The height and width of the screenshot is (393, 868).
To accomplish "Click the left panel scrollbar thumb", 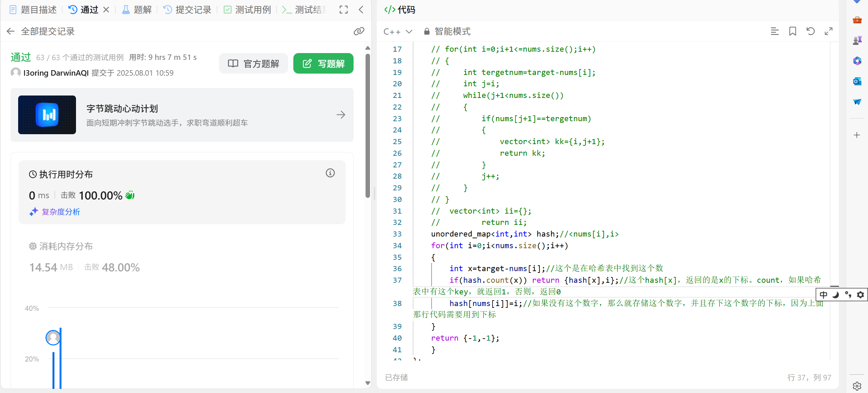I will [368, 125].
